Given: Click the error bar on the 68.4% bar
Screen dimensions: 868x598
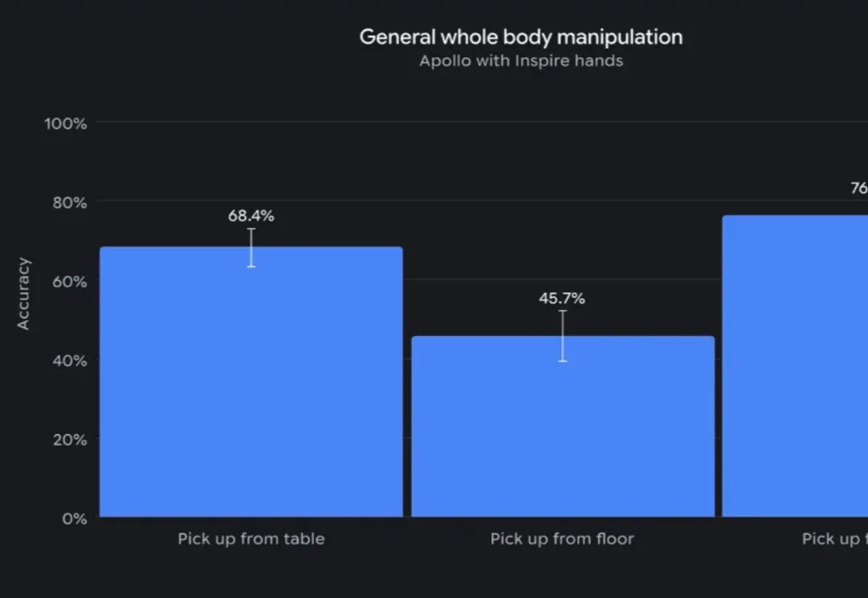Looking at the screenshot, I should (x=252, y=248).
